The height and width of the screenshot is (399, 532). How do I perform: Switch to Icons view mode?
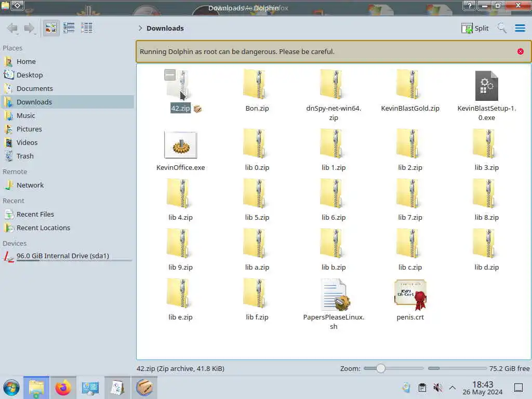click(x=51, y=28)
